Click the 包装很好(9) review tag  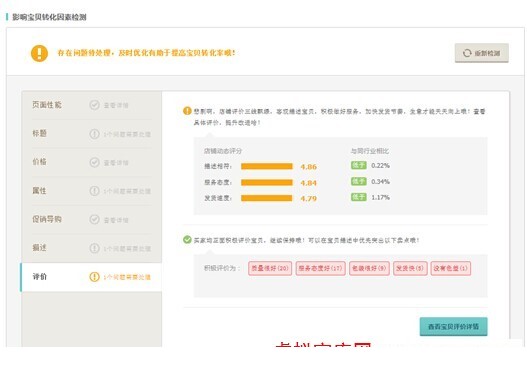(369, 268)
